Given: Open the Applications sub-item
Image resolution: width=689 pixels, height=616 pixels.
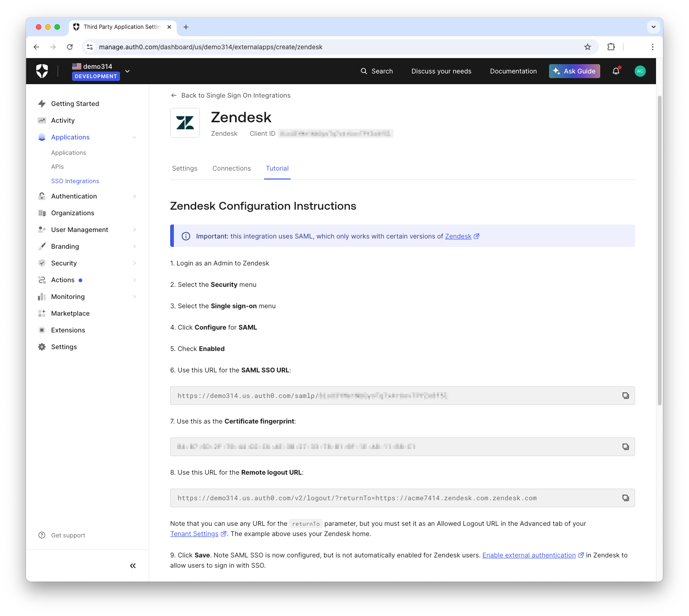Looking at the screenshot, I should click(68, 152).
